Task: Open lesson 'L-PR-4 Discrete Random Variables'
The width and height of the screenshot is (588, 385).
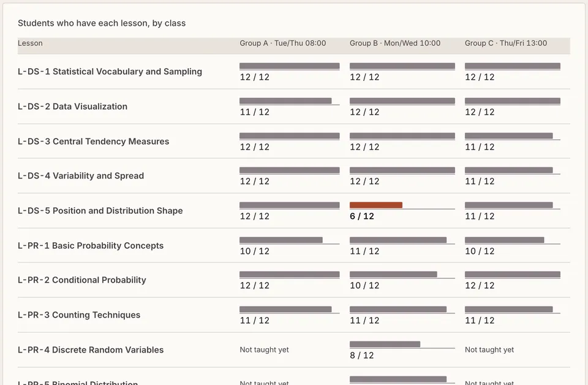Action: pyautogui.click(x=91, y=349)
